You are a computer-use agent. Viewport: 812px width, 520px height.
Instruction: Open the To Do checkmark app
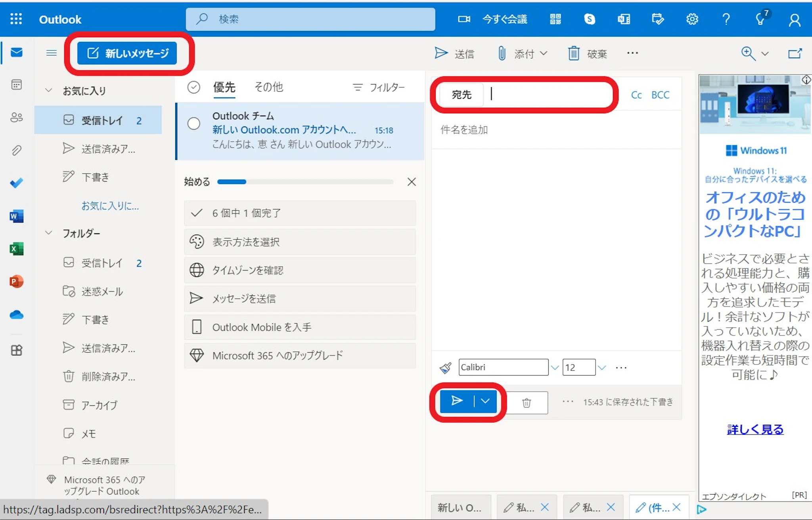point(16,183)
